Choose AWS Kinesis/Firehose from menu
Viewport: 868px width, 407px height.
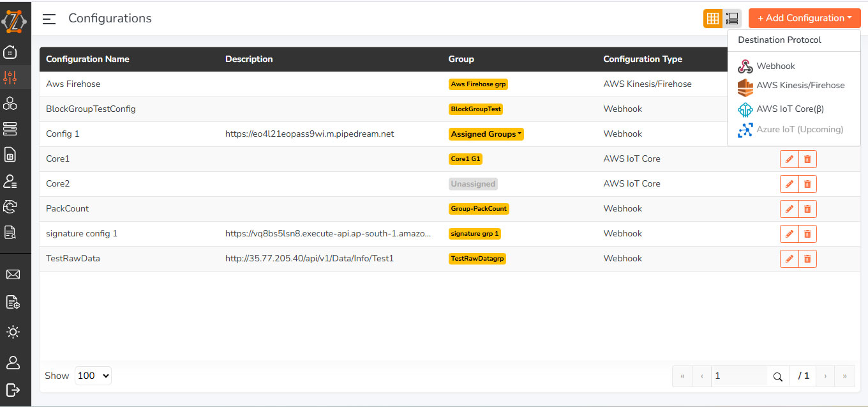point(800,86)
